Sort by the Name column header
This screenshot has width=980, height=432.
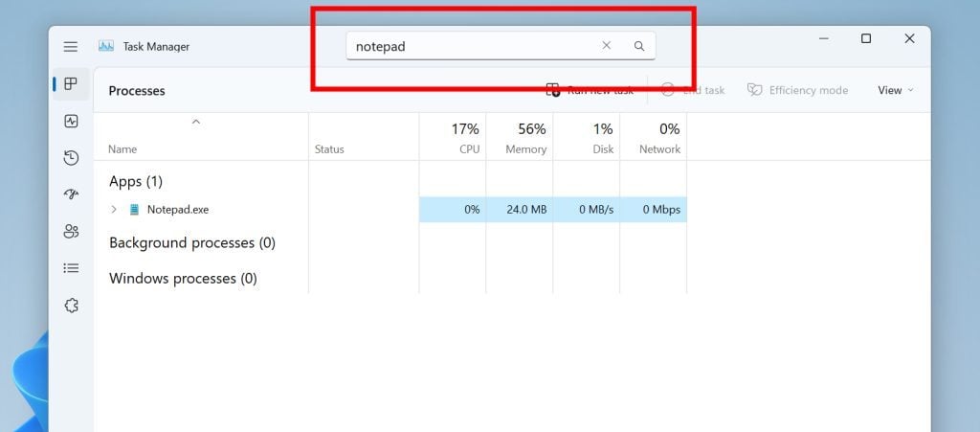coord(122,149)
